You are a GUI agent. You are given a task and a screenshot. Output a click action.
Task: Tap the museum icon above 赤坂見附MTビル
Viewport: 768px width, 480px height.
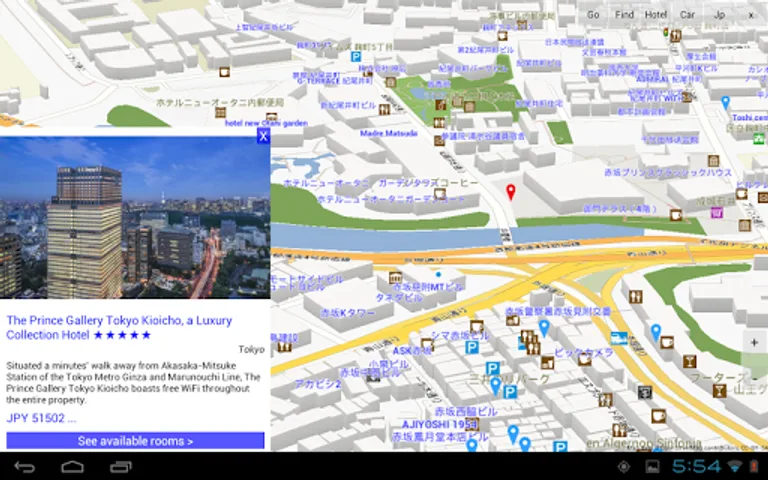(395, 277)
